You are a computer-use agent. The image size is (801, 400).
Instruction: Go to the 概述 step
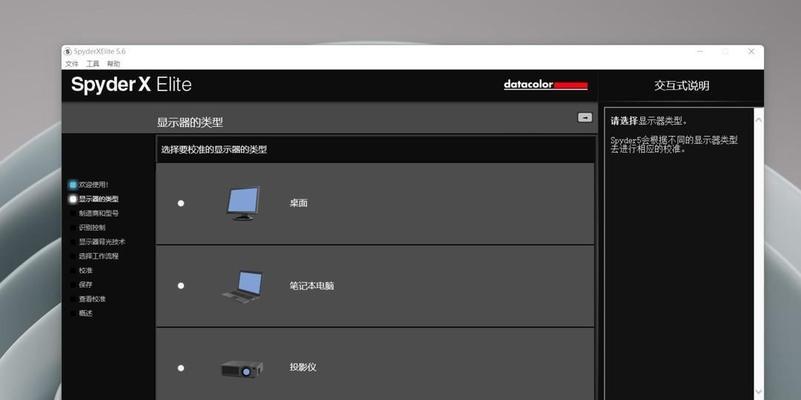tap(85, 313)
